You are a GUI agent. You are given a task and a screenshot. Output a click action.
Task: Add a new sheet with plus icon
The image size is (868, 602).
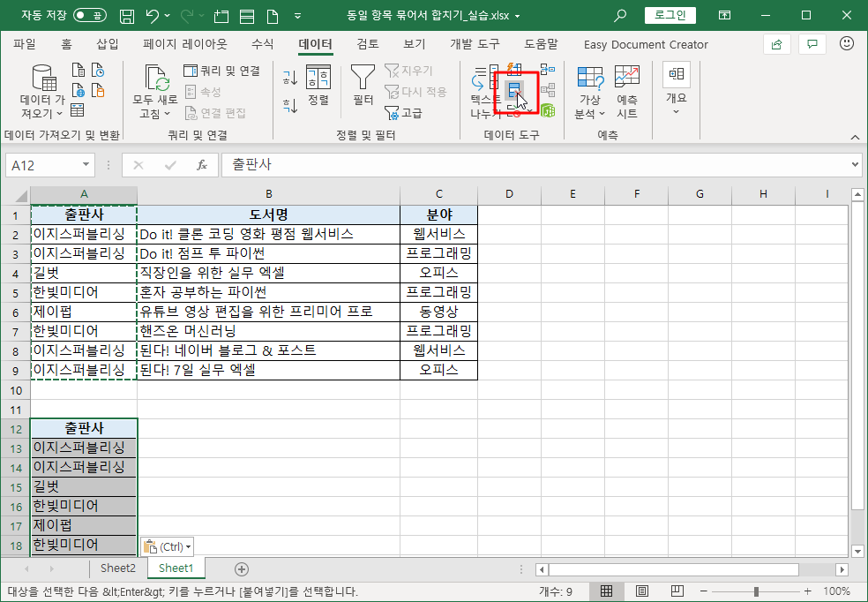point(242,568)
